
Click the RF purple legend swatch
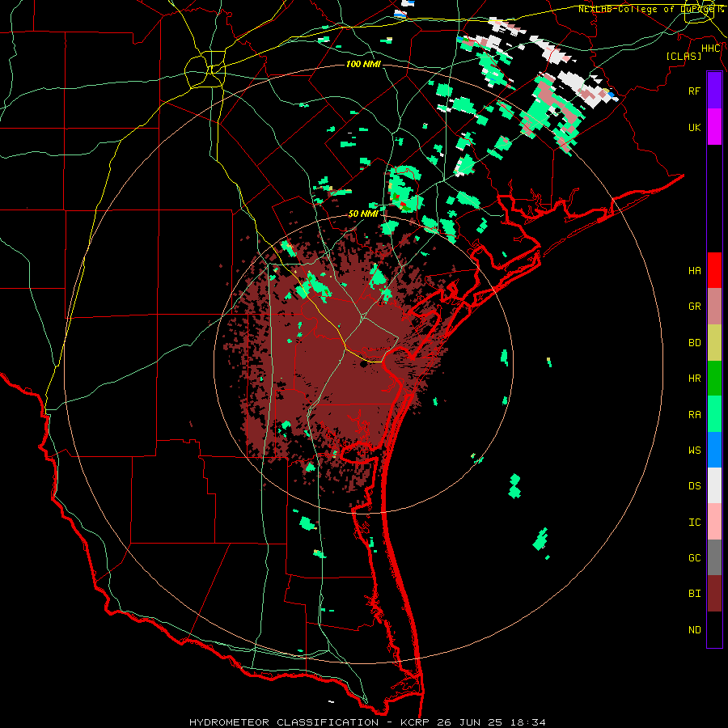click(714, 91)
